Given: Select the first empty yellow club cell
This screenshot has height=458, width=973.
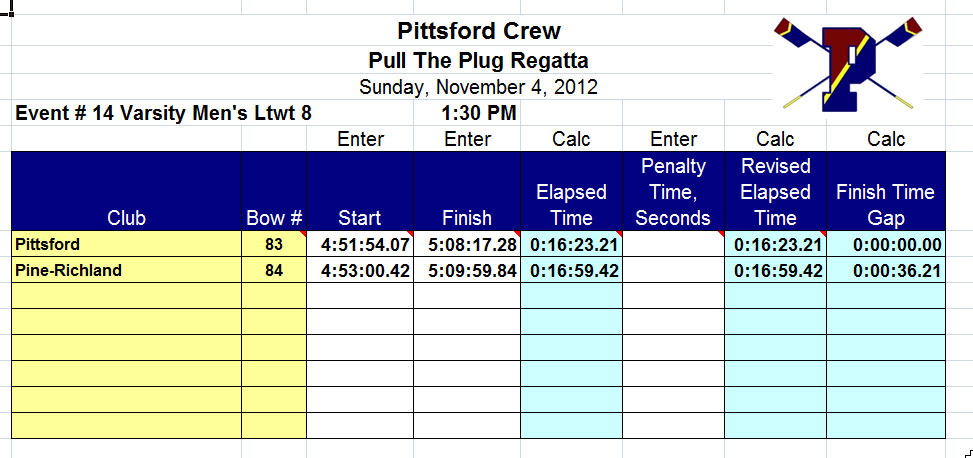Looking at the screenshot, I should tap(127, 296).
